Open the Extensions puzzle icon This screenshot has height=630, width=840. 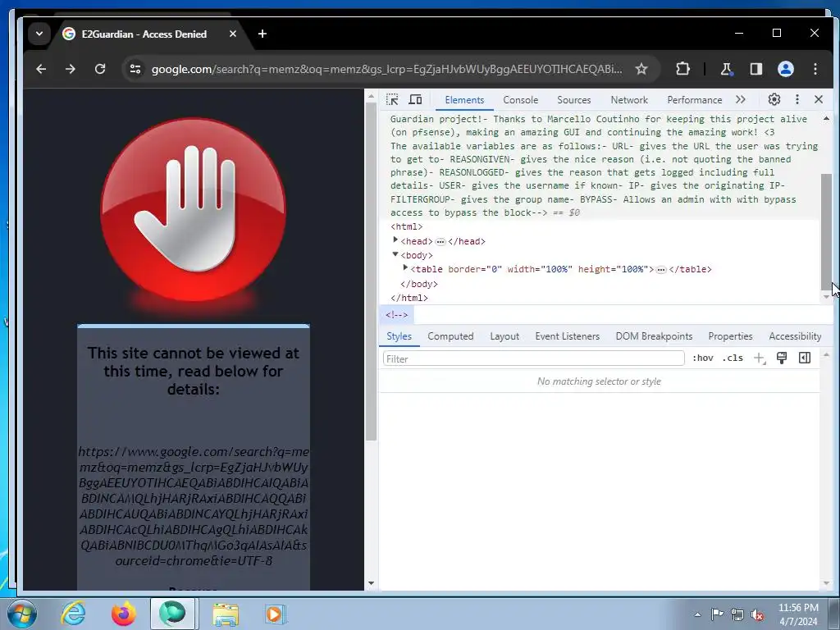[x=682, y=69]
